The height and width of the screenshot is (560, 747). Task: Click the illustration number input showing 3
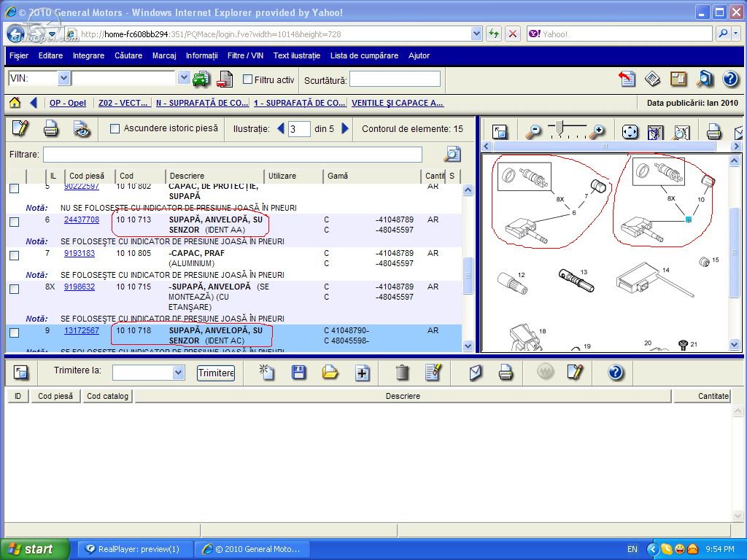300,129
